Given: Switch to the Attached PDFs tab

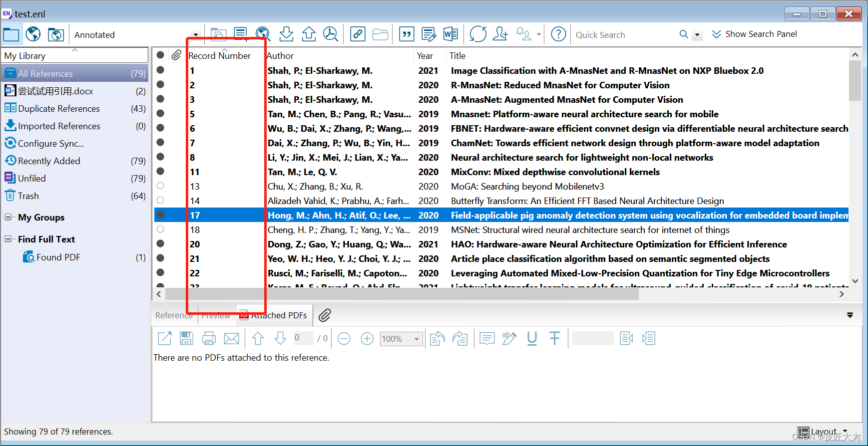Looking at the screenshot, I should click(274, 315).
